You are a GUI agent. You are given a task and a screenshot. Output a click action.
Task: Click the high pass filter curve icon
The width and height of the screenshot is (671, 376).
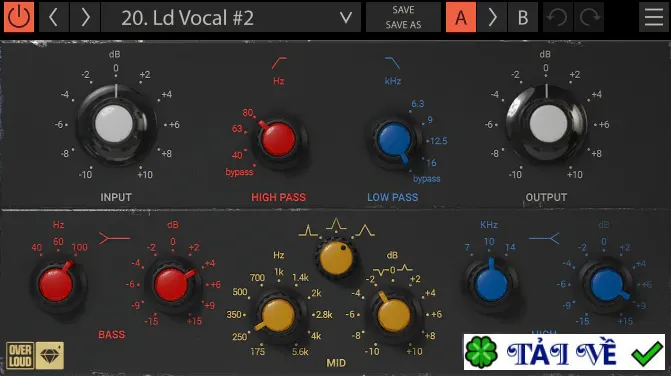[279, 63]
